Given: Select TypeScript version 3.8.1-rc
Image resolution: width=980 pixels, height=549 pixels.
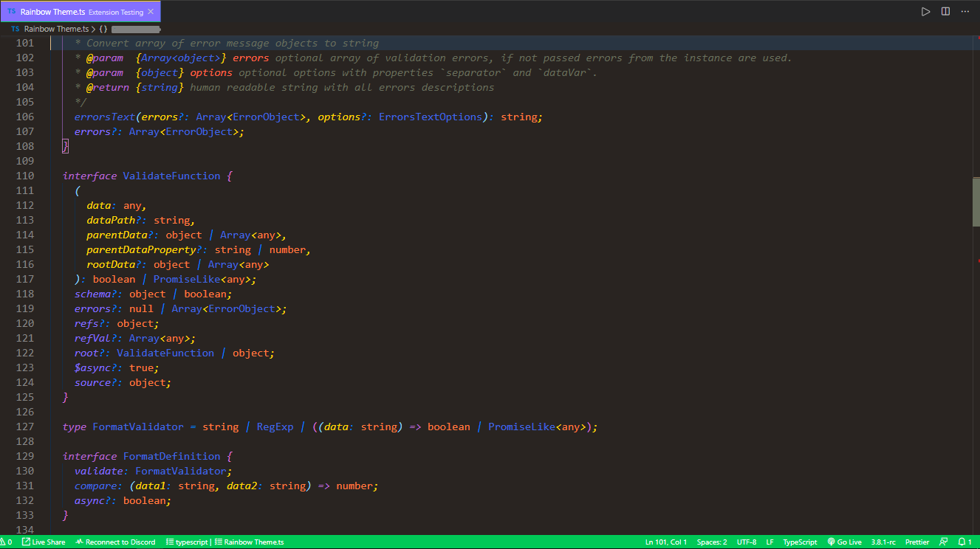Looking at the screenshot, I should coord(883,542).
